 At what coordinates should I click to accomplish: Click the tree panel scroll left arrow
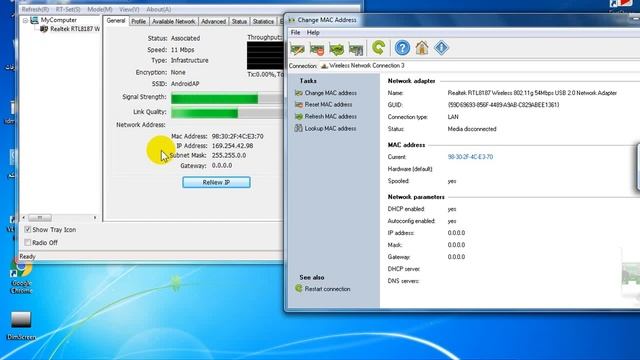[x=24, y=218]
